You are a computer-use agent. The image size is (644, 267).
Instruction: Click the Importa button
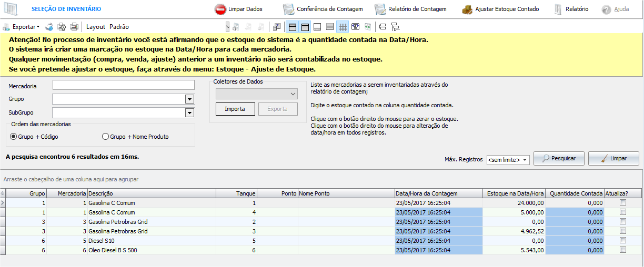[x=235, y=109]
